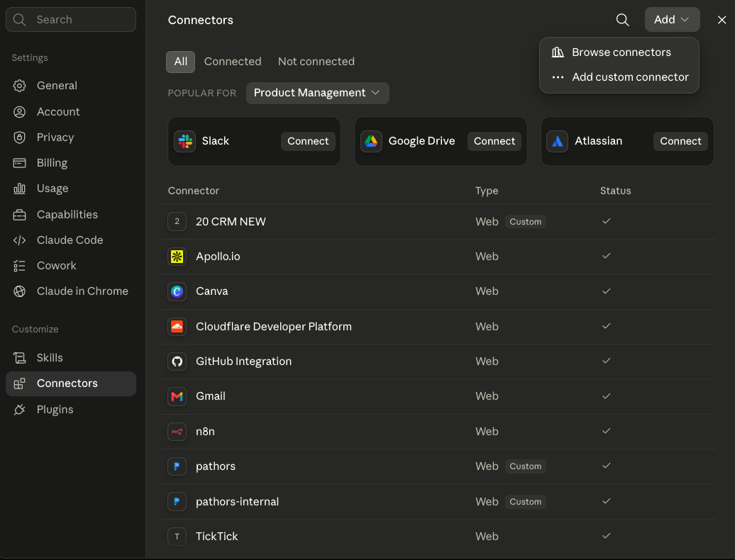Viewport: 735px width, 560px height.
Task: Open the Skills page
Action: (x=71, y=358)
